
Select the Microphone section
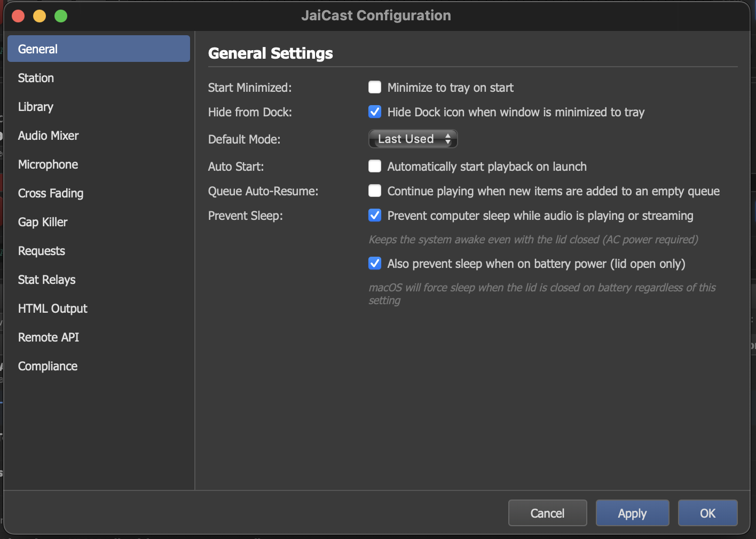tap(99, 164)
